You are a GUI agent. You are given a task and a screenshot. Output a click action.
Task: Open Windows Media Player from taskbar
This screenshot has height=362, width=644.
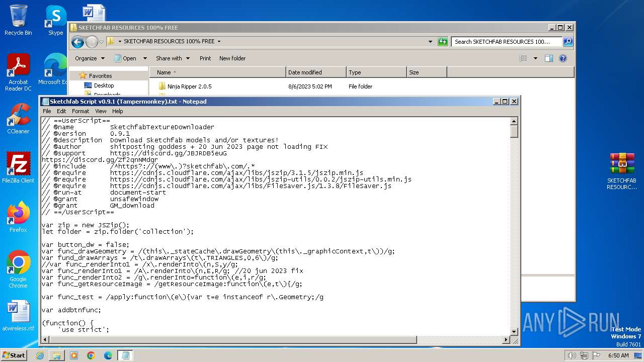74,355
